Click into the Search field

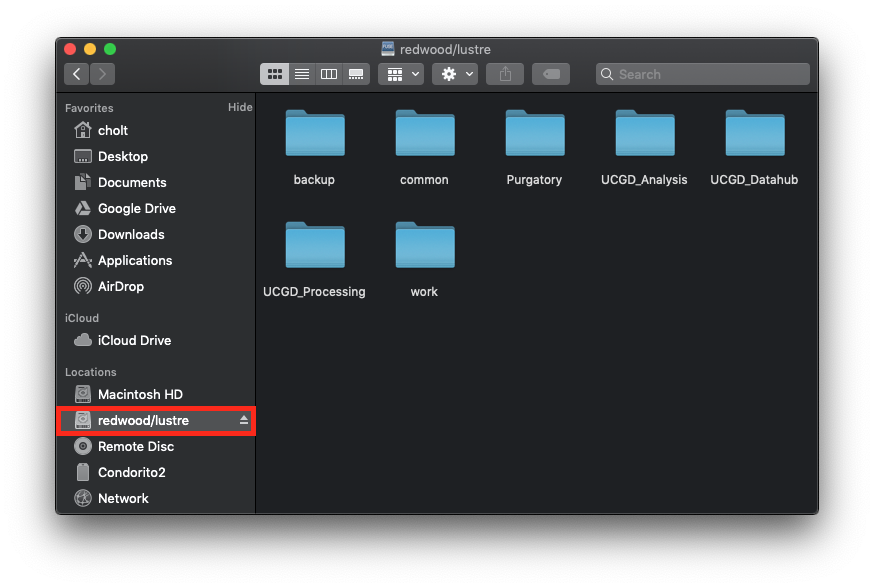tap(702, 74)
